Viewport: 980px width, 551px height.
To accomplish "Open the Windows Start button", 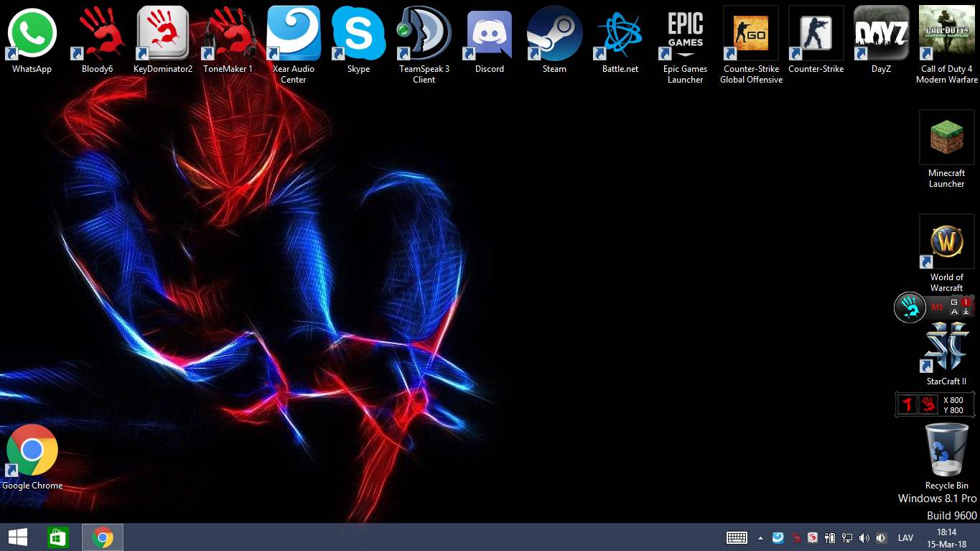I will [18, 537].
